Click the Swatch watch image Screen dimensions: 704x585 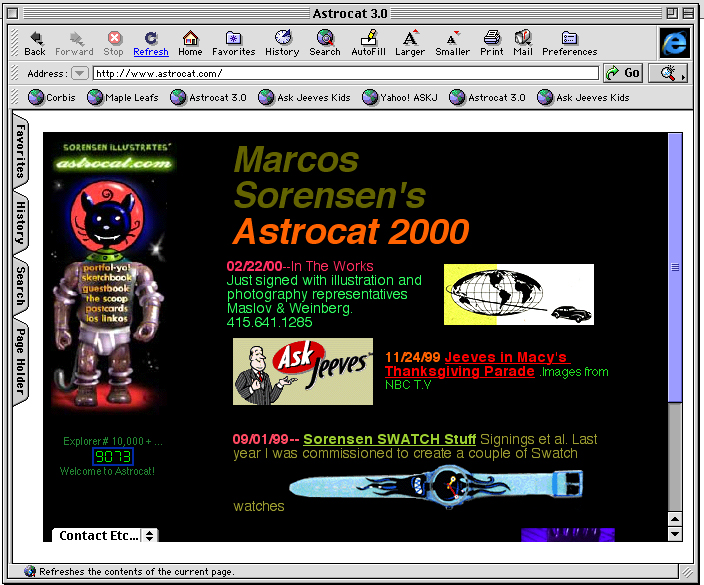pos(436,487)
